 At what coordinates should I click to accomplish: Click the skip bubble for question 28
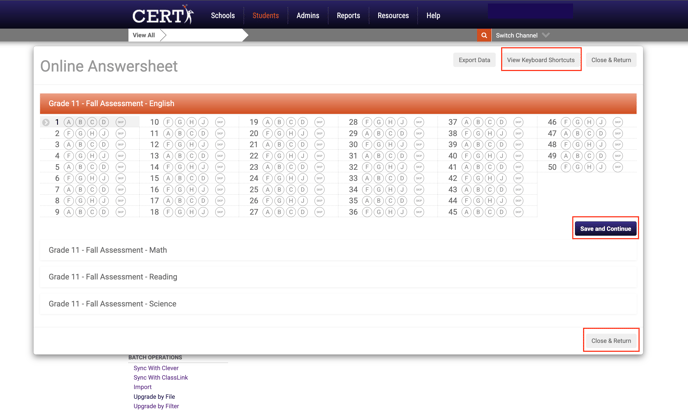click(x=419, y=123)
